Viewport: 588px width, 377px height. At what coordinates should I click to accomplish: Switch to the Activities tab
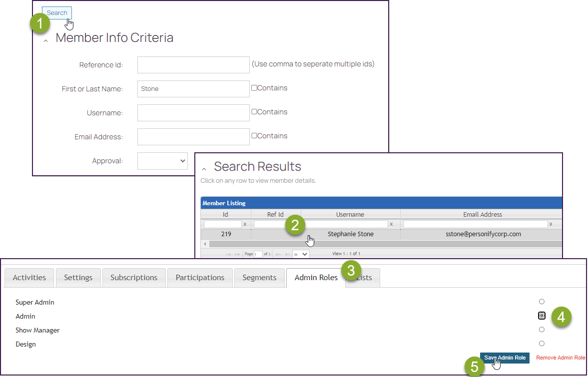[x=29, y=278]
